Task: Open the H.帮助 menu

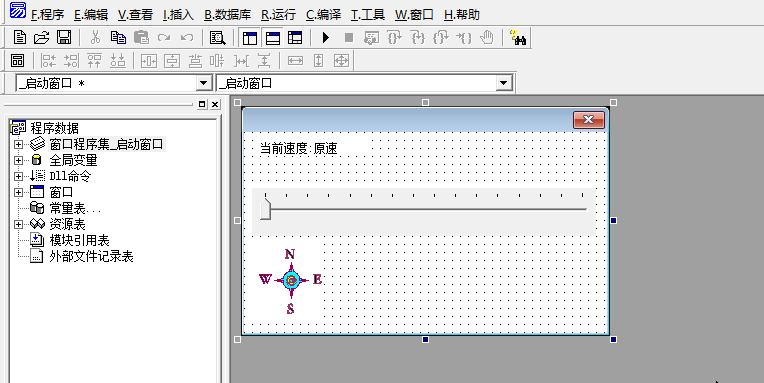Action: point(462,15)
